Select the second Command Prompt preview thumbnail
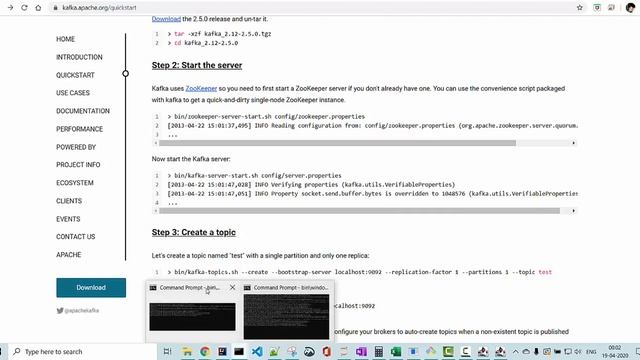640x360 pixels. 286,317
